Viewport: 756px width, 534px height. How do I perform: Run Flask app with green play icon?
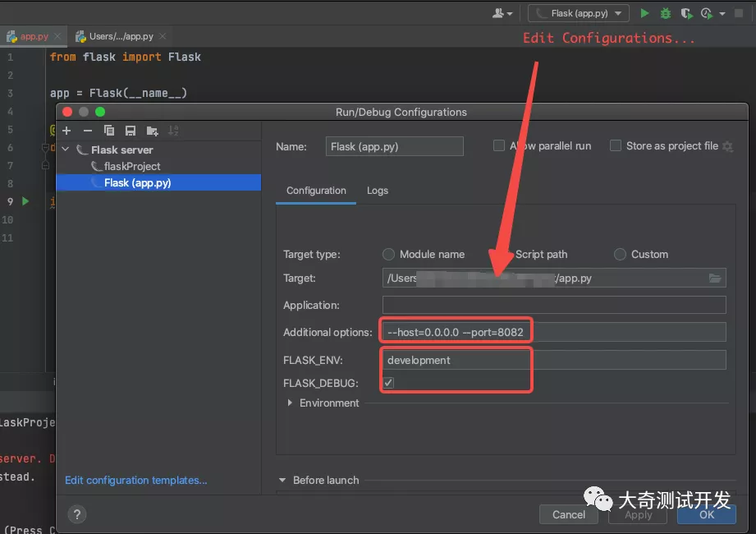(x=644, y=13)
